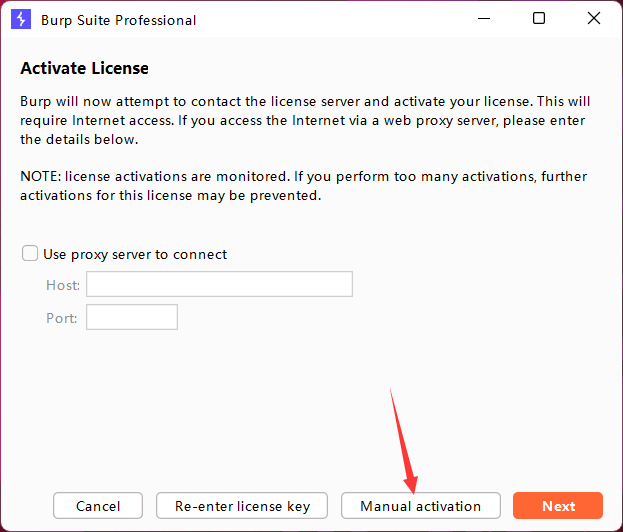Click the 'Use proxy server to connect' label
623x532 pixels.
coord(135,254)
